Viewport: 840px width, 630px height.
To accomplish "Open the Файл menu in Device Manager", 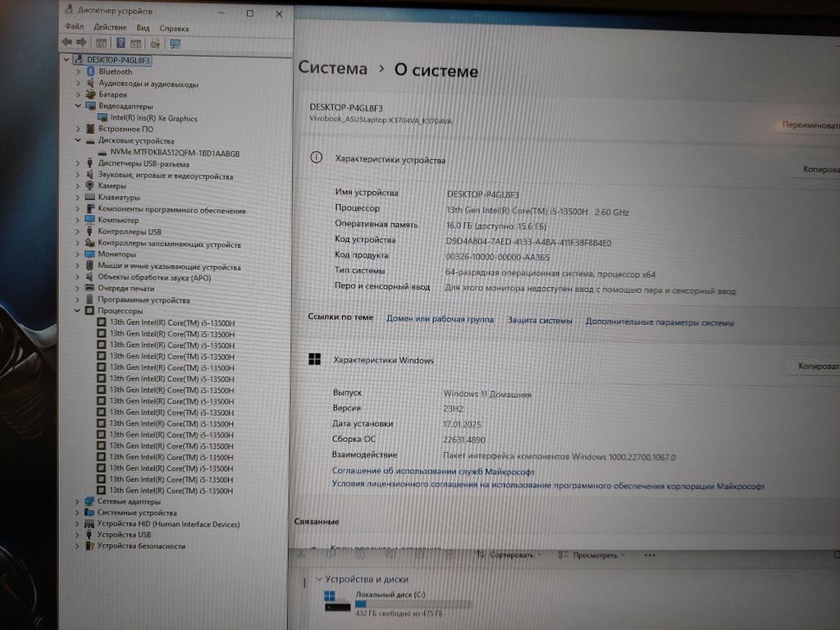I will point(73,27).
